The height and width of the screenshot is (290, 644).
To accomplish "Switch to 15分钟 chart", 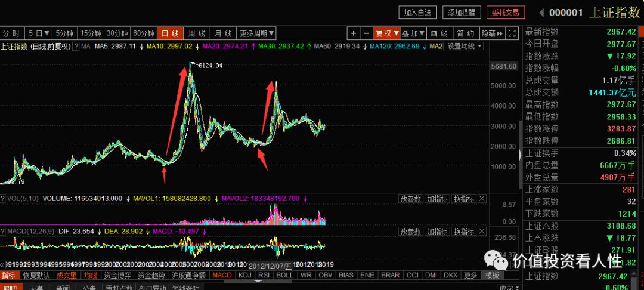I will coord(91,33).
